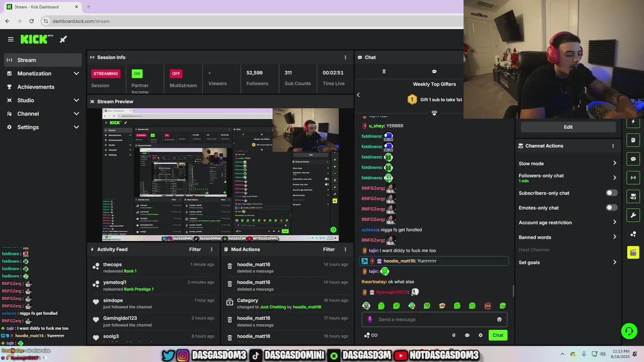644x362 pixels.
Task: Click the chat bubble icon beside gear
Action: (467, 335)
